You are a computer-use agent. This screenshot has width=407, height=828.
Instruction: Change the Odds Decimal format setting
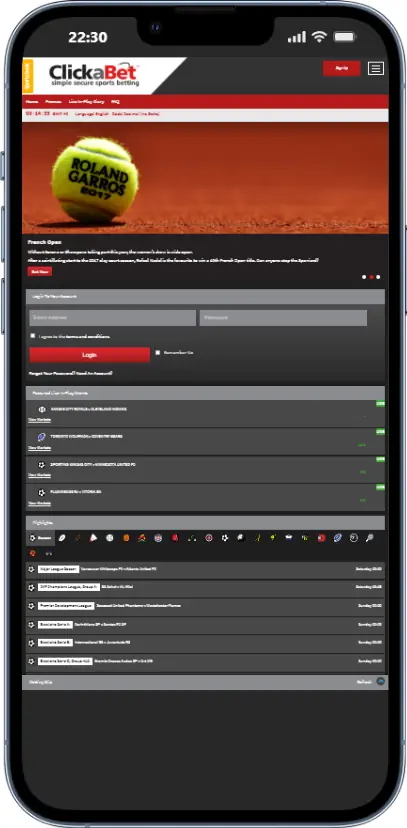136,114
